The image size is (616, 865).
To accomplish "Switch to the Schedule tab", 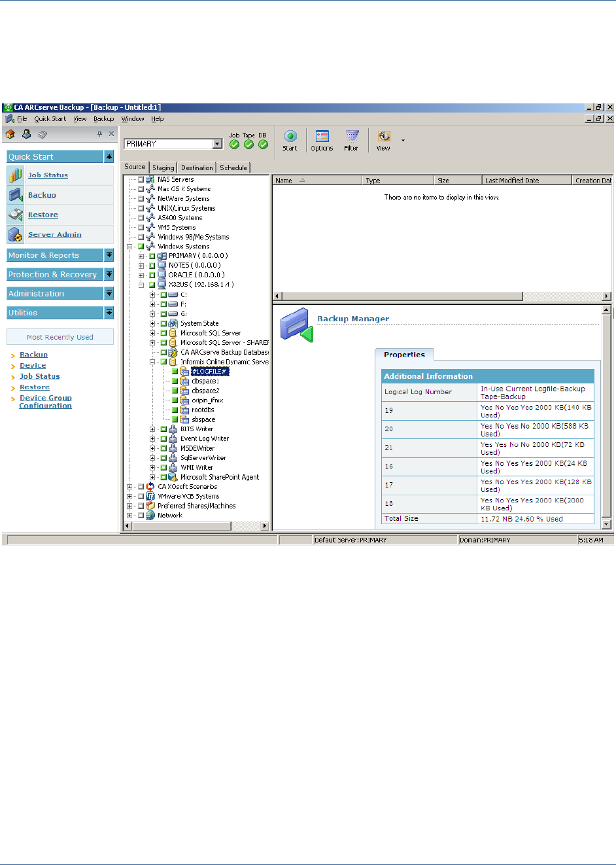I will [233, 168].
